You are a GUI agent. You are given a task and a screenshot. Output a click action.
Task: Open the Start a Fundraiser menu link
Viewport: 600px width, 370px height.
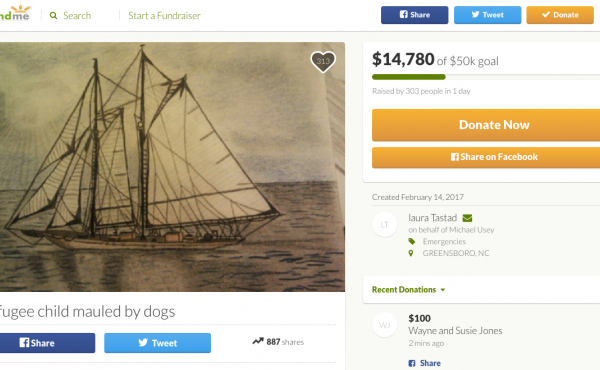[164, 16]
